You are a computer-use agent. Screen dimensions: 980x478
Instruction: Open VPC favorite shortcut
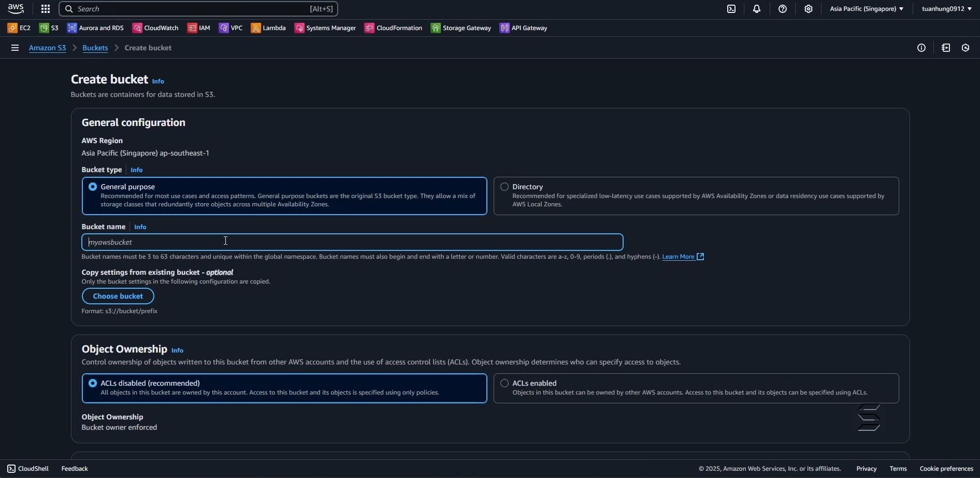231,28
